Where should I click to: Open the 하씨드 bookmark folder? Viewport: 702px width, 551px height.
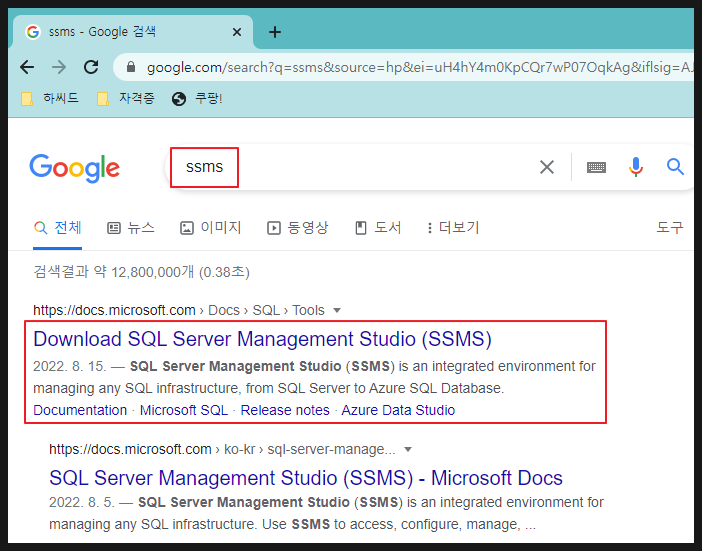coord(50,98)
